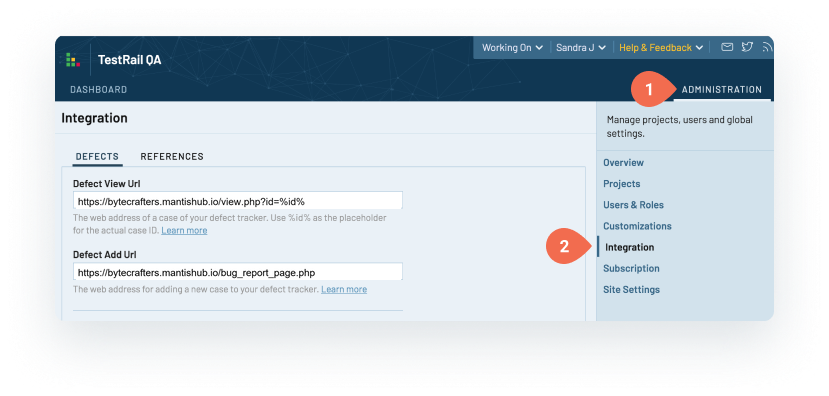This screenshot has height=396, width=829.
Task: Click the TestRail logo icon
Action: point(73,60)
